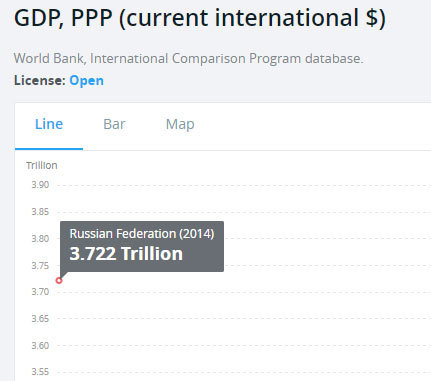Click the License label text
This screenshot has height=381, width=431.
[x=40, y=81]
